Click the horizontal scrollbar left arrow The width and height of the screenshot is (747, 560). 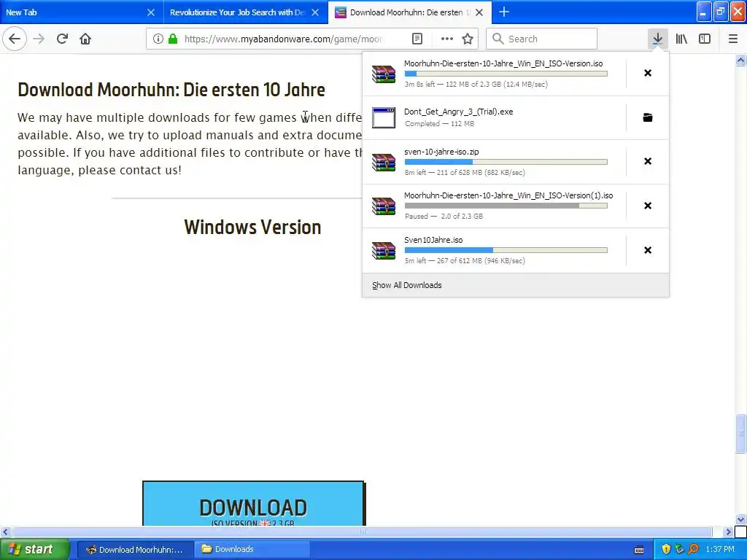pos(5,532)
